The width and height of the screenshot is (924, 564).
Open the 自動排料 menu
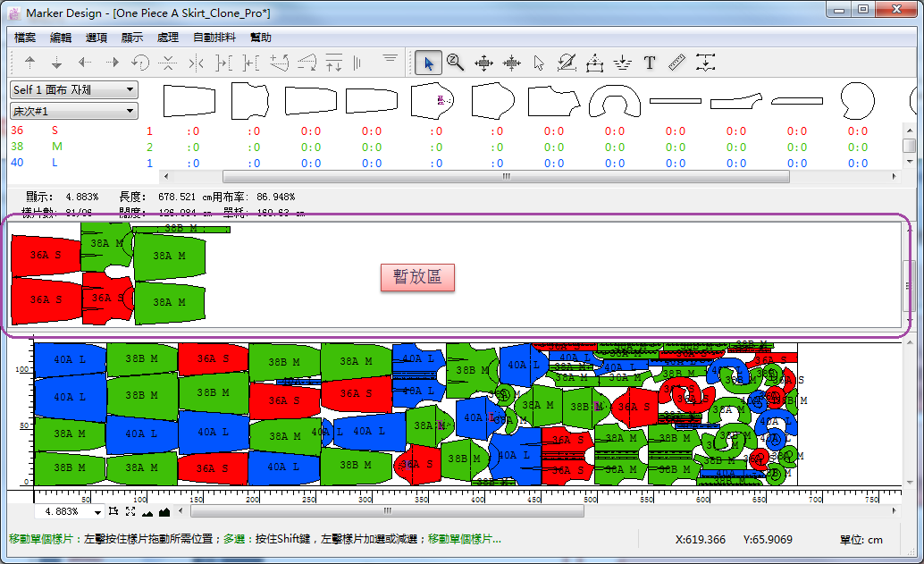214,38
